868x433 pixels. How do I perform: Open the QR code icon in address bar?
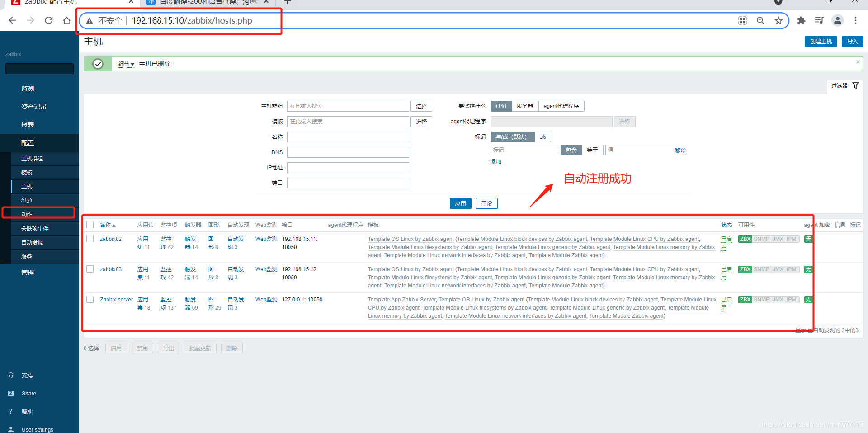point(742,20)
